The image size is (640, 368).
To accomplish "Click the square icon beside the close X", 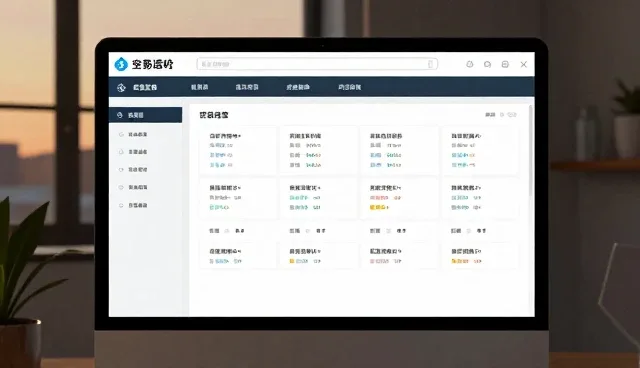I will click(x=505, y=64).
